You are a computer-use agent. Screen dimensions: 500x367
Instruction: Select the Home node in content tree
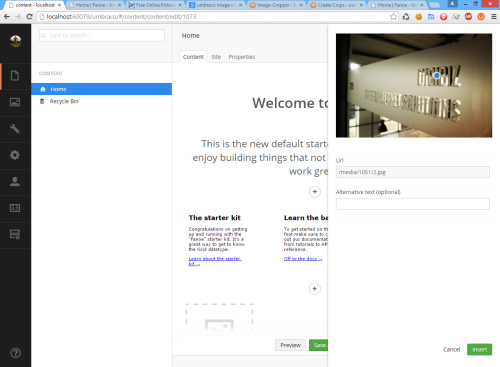click(102, 89)
